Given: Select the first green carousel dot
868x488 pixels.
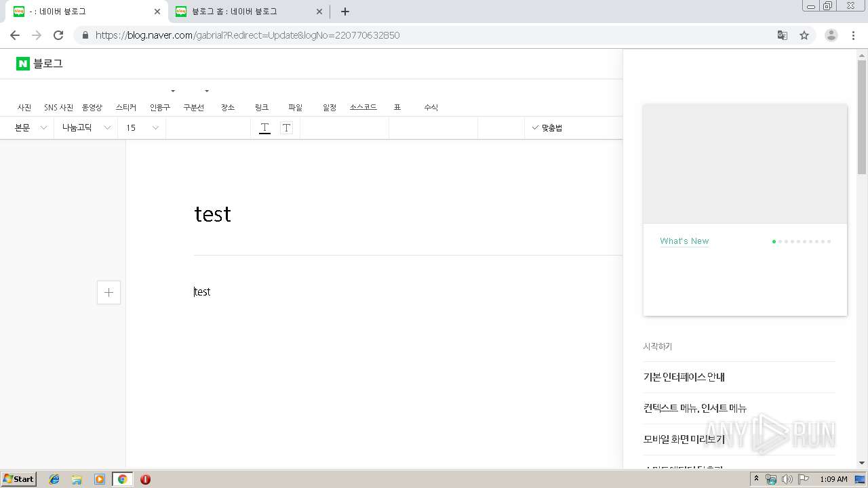Looking at the screenshot, I should 774,241.
